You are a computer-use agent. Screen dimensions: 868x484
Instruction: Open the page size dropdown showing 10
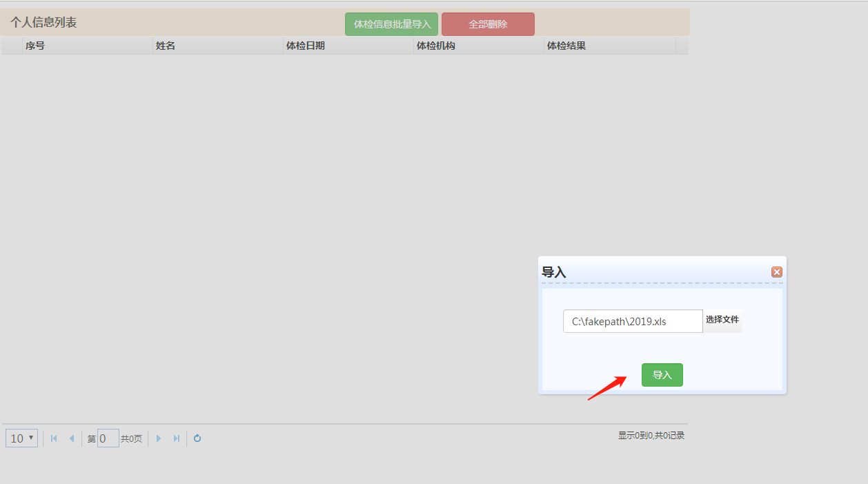point(21,438)
